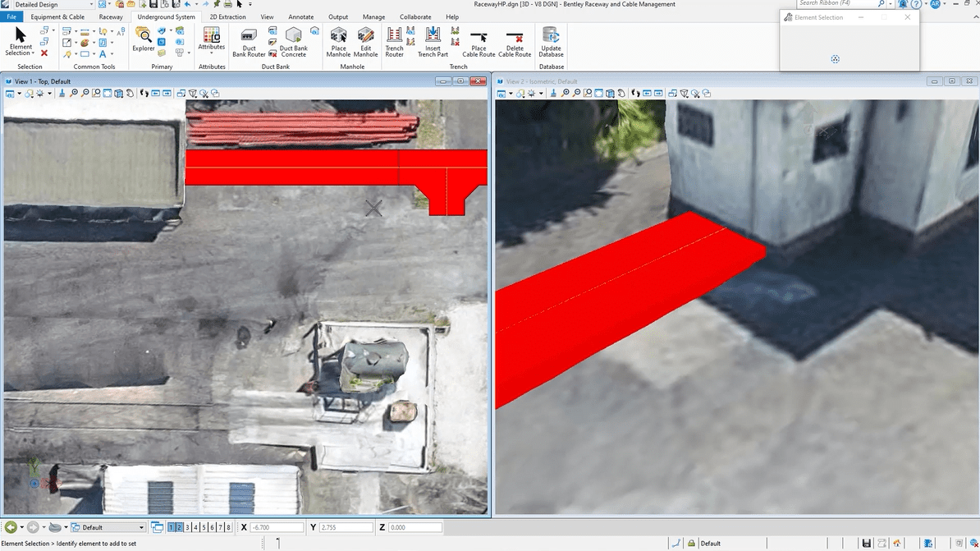Activate the Place Manhole tool

point(338,41)
